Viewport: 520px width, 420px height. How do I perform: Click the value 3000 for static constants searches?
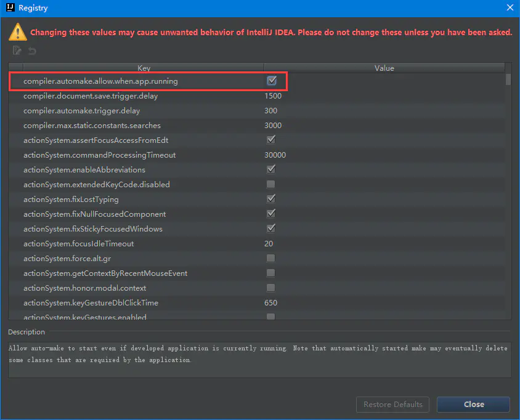pyautogui.click(x=273, y=126)
